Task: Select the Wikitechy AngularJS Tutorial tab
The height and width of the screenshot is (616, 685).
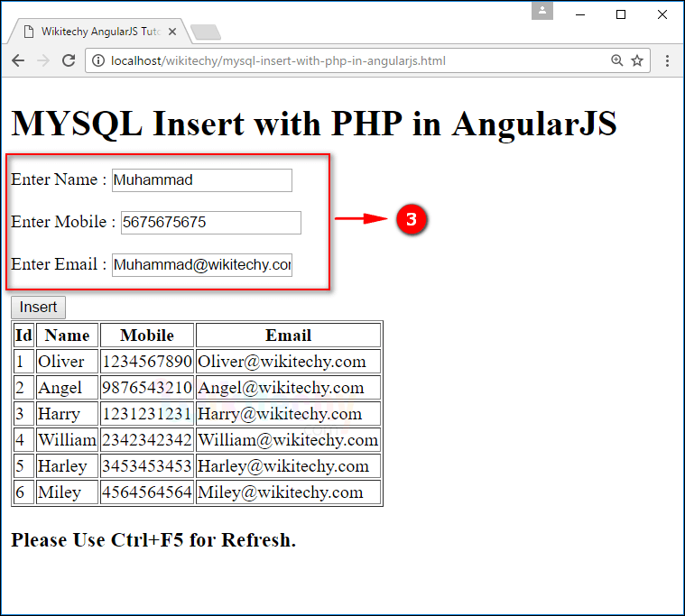Action: coord(99,32)
